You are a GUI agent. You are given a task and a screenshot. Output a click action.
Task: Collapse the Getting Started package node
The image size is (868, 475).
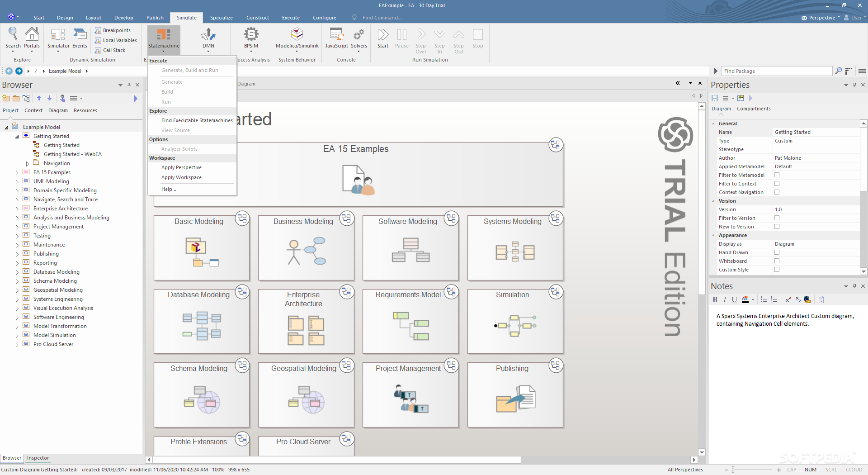pyautogui.click(x=17, y=137)
